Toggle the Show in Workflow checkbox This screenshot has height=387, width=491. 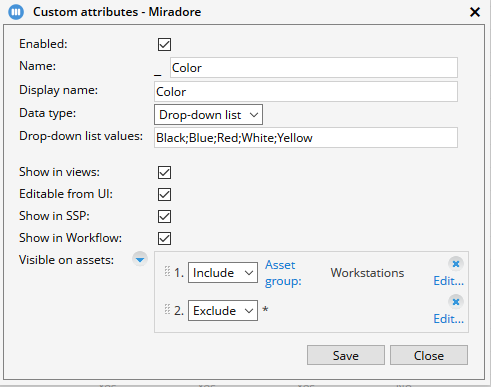pos(164,238)
